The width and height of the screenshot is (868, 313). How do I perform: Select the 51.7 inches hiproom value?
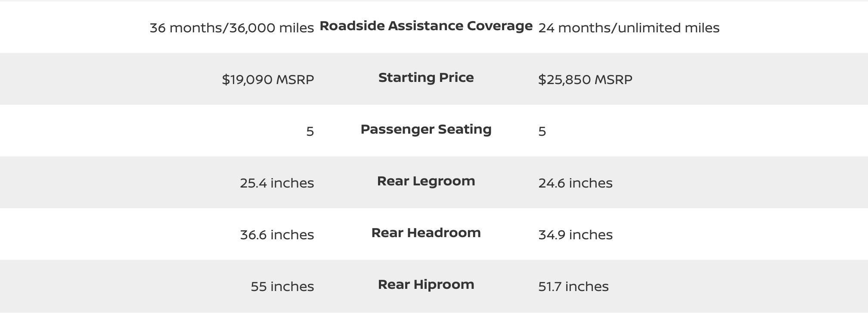click(x=573, y=287)
